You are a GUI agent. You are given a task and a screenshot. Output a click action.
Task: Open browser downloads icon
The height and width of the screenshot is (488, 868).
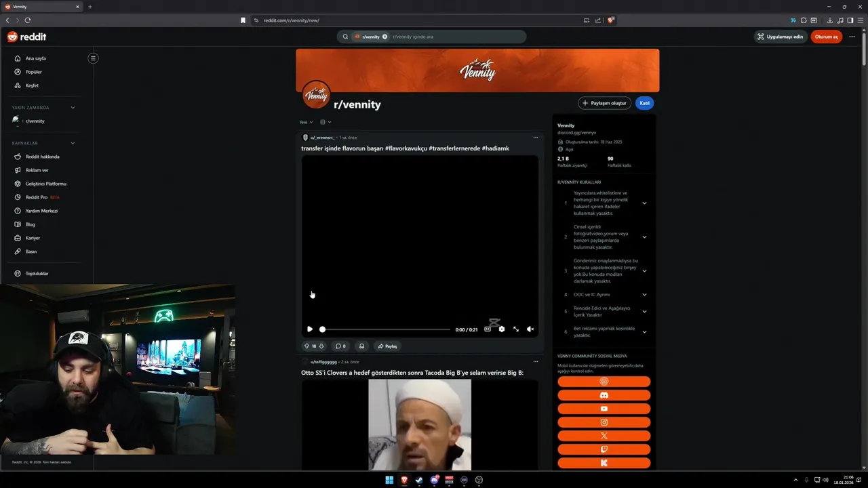click(x=831, y=20)
